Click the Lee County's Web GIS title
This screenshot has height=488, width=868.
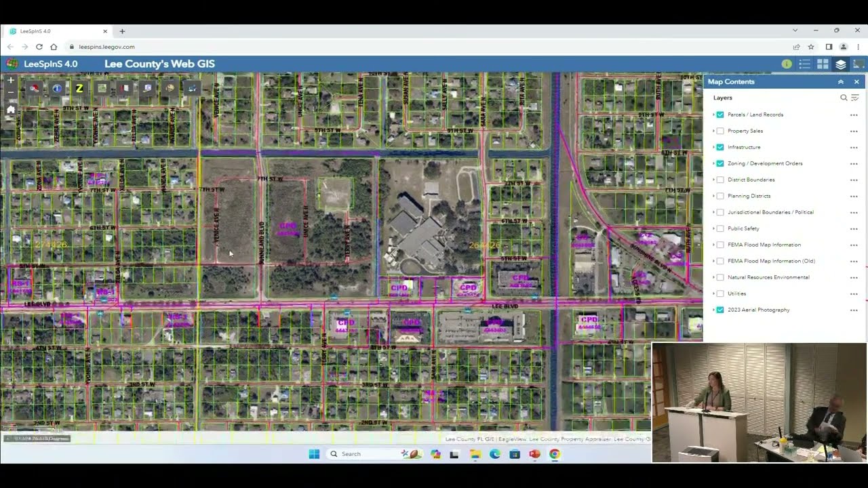[159, 64]
